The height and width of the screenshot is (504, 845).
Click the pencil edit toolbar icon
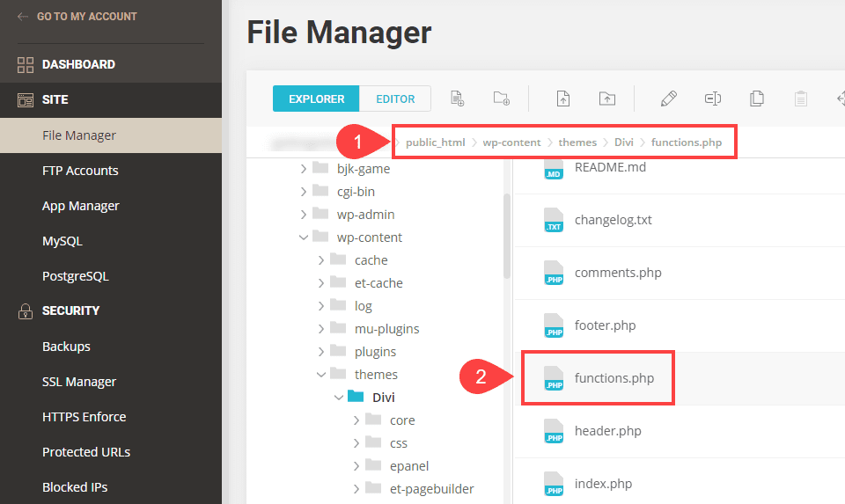pyautogui.click(x=668, y=99)
